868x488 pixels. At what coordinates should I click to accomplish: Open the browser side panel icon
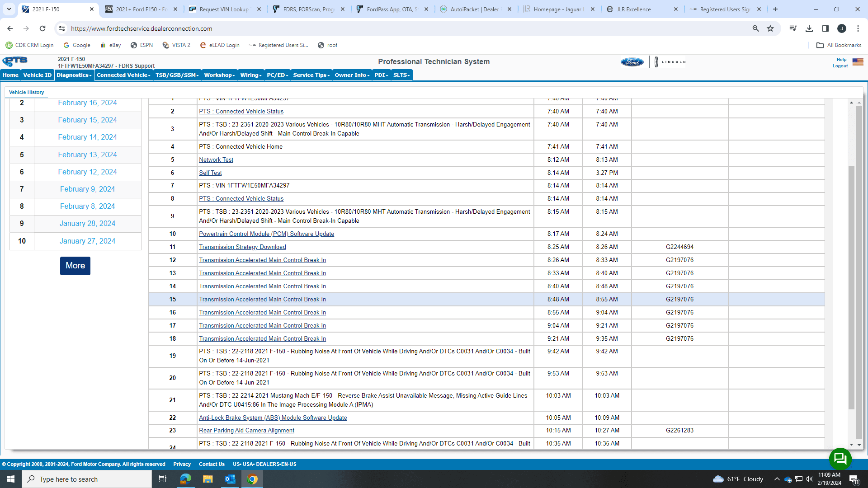click(825, 28)
